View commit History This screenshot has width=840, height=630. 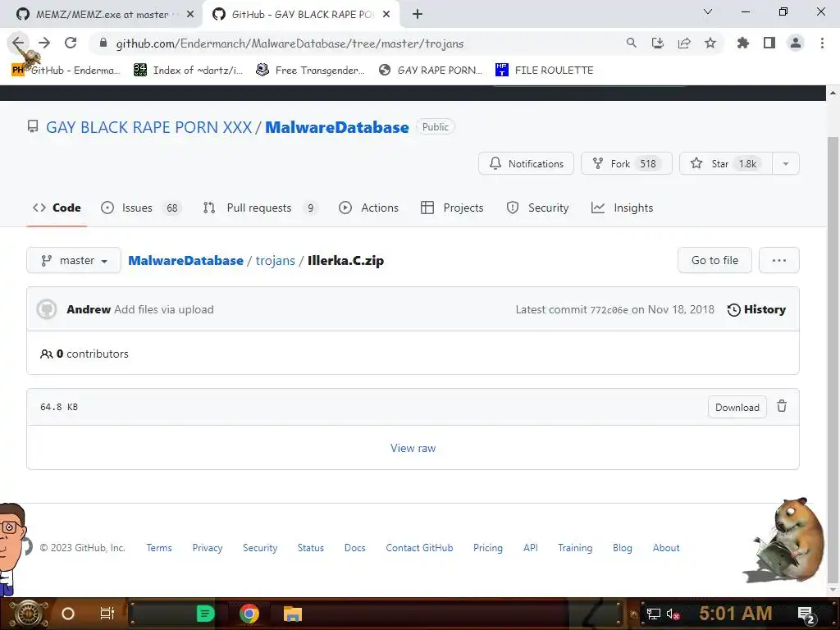[756, 309]
